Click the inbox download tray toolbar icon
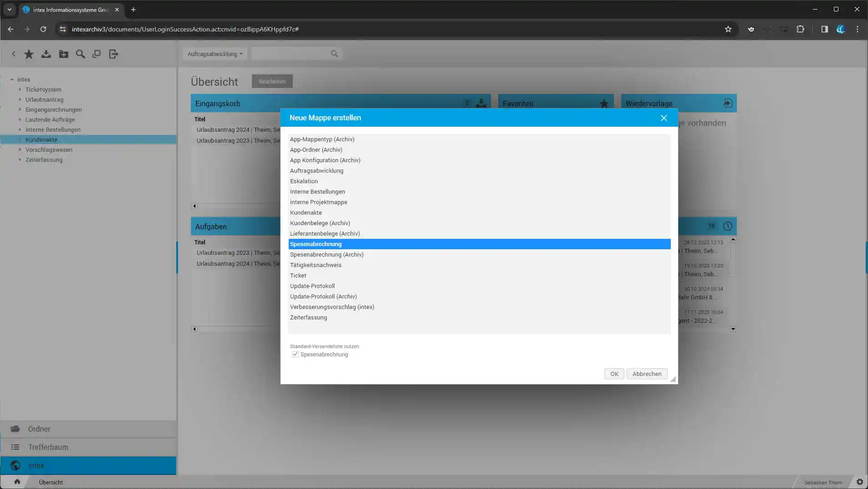 (x=46, y=54)
